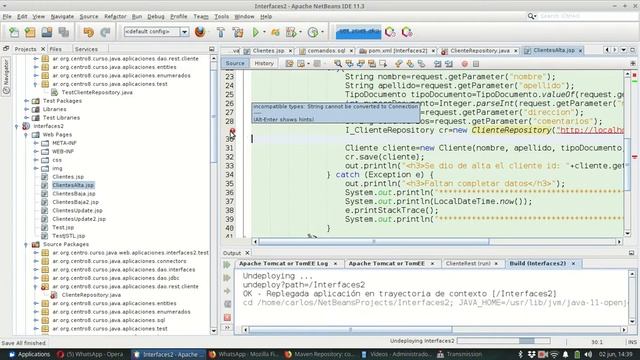Image resolution: width=640 pixels, height=360 pixels.
Task: Click the Build Project hammer icon
Action: tap(221, 32)
